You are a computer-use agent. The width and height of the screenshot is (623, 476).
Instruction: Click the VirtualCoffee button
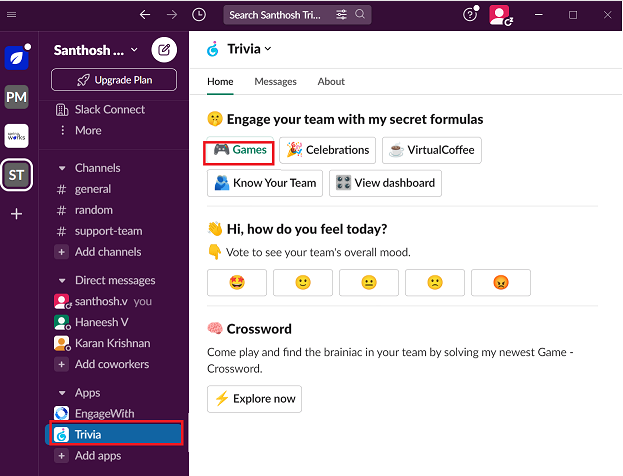tap(432, 150)
